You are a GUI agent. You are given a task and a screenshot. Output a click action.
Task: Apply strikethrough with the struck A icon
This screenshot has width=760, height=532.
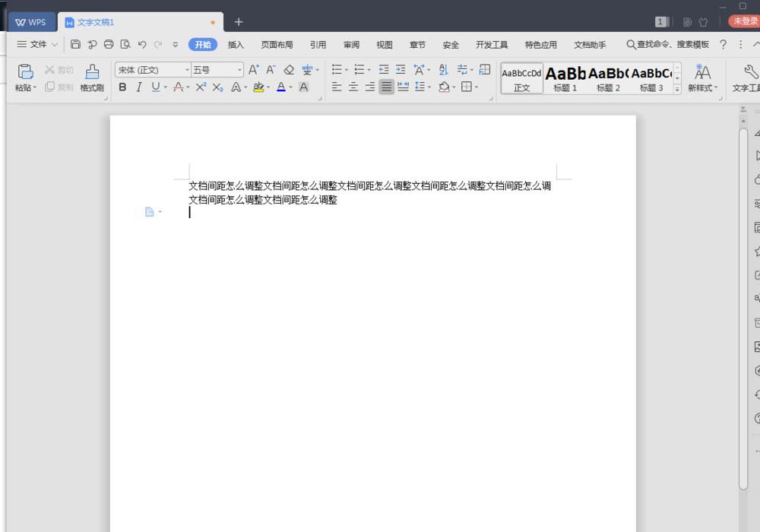[178, 87]
